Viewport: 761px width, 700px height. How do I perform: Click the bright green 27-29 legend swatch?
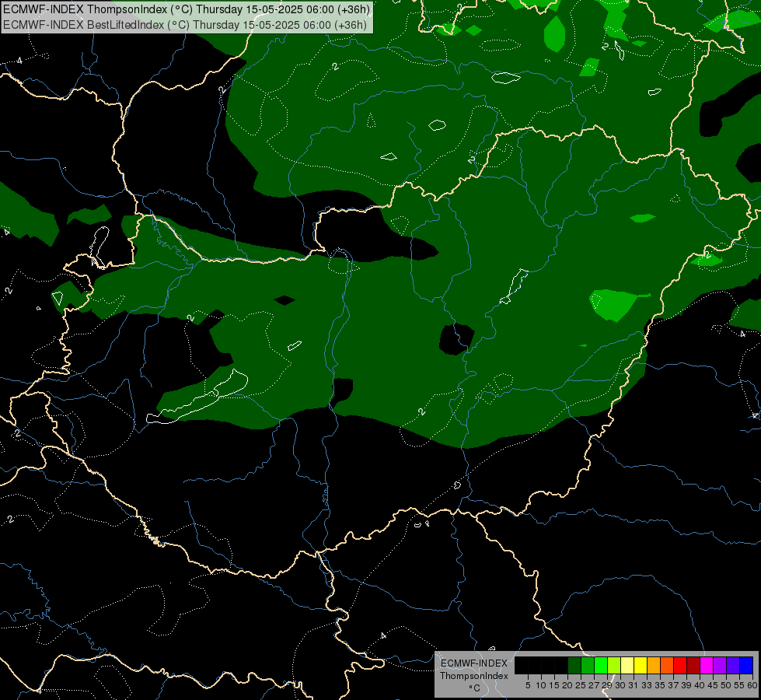[x=601, y=665]
